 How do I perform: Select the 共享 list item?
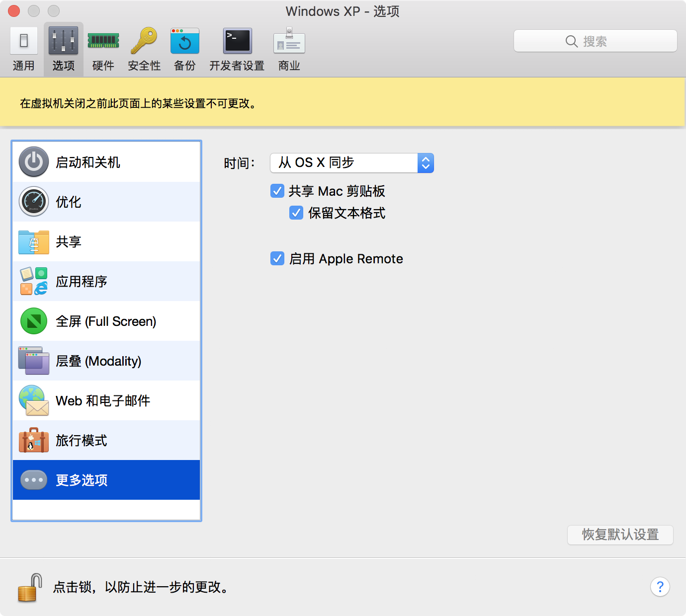(106, 241)
